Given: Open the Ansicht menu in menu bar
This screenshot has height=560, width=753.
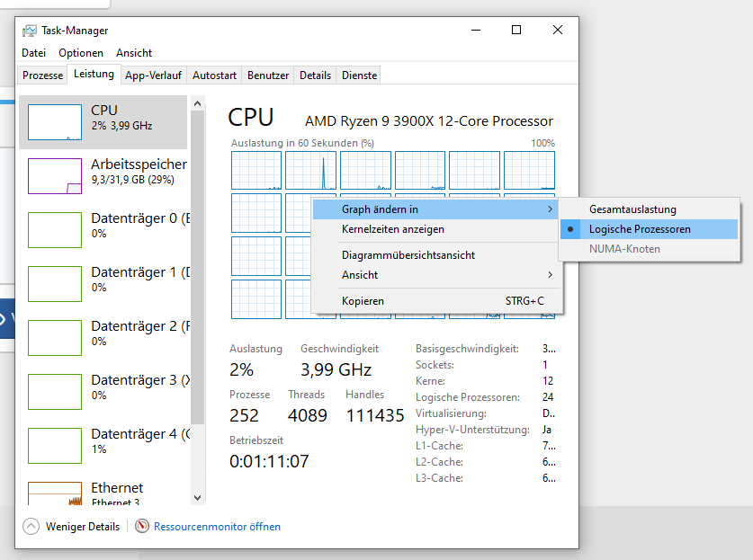Looking at the screenshot, I should 134,53.
